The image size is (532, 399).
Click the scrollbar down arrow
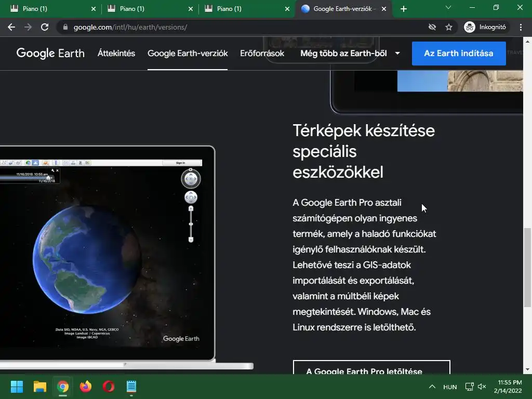coord(527,369)
